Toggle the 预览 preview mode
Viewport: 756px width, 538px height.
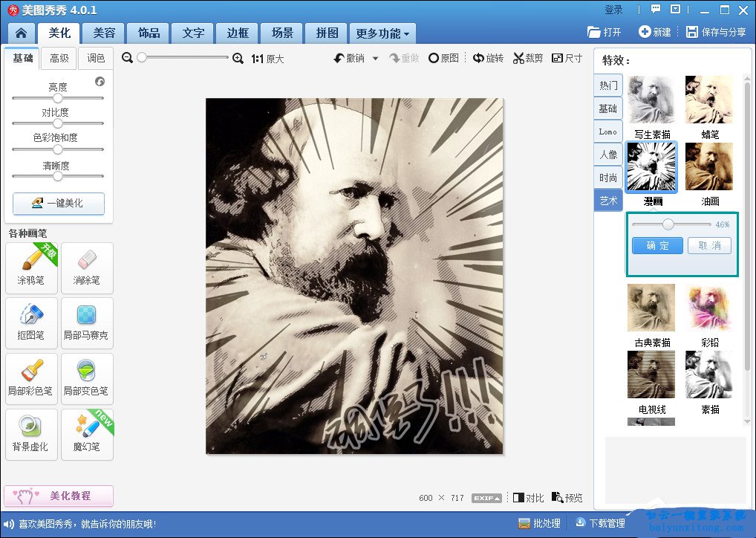click(x=567, y=498)
